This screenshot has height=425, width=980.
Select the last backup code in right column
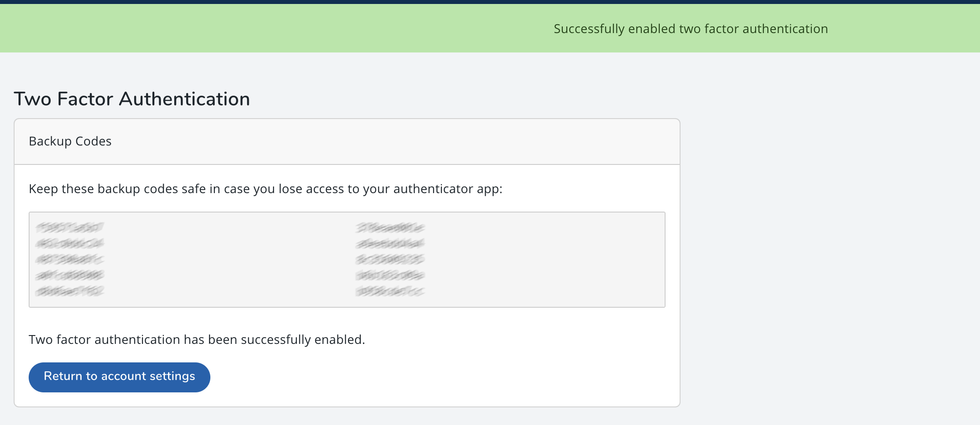[390, 291]
